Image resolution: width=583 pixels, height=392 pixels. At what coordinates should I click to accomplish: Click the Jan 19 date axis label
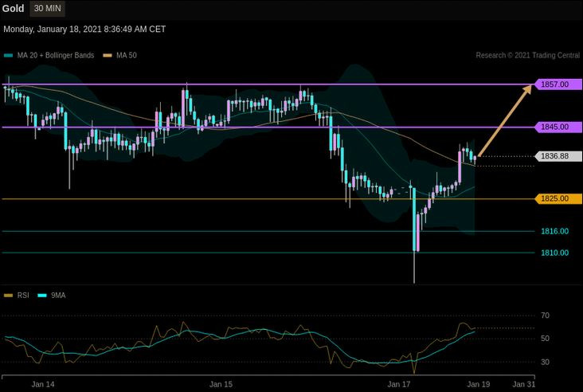pos(479,384)
